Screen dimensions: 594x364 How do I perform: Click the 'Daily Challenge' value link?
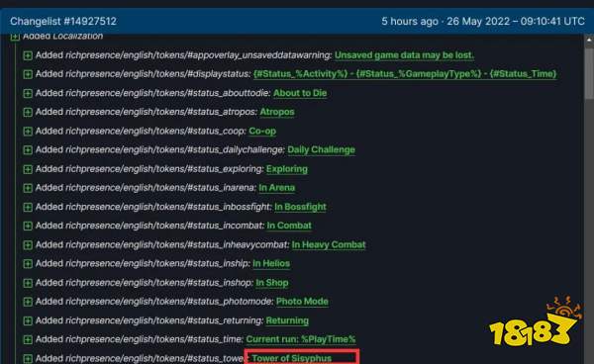321,149
